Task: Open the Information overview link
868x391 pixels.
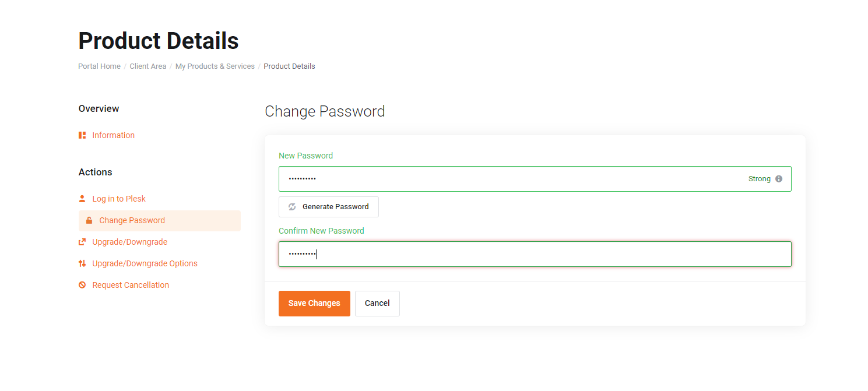Action: 113,135
